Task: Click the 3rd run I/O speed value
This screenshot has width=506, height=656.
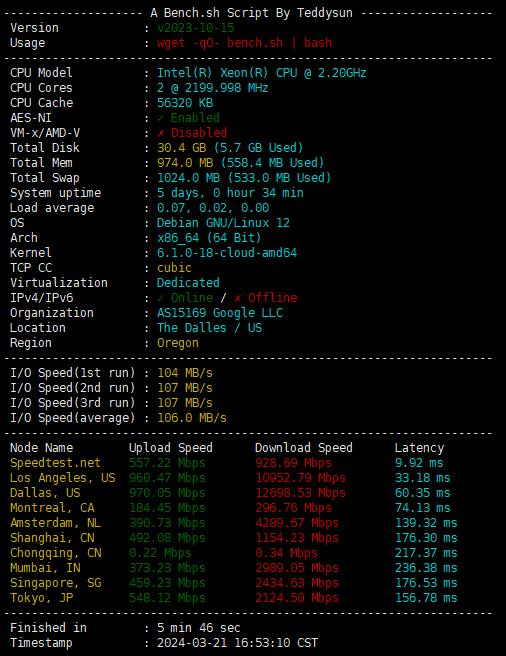Action: pos(185,403)
